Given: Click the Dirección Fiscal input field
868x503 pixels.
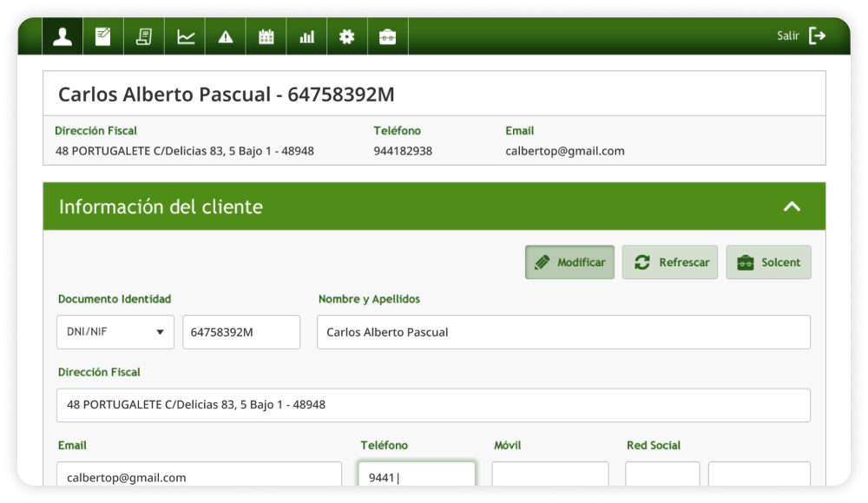Looking at the screenshot, I should [433, 405].
